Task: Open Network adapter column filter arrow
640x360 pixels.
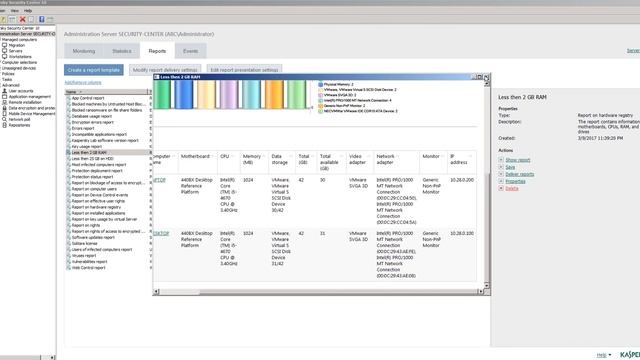Action: (398, 156)
